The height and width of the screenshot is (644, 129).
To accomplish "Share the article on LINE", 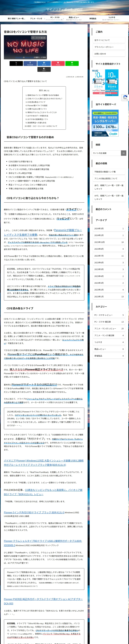I will point(72,64).
